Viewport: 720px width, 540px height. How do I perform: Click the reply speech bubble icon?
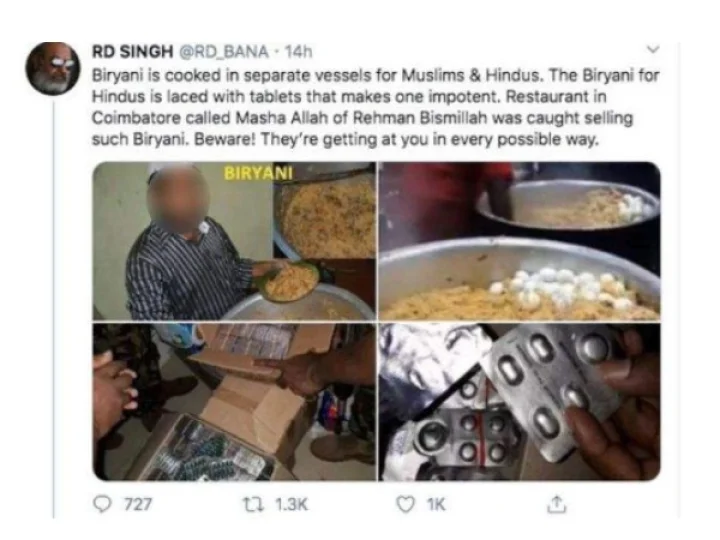102,504
